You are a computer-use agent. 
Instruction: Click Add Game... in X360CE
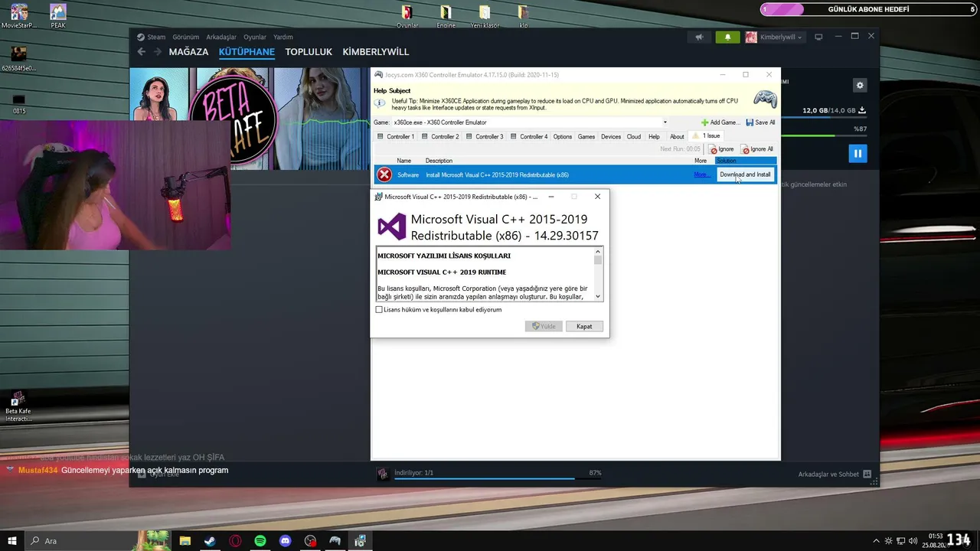click(720, 122)
